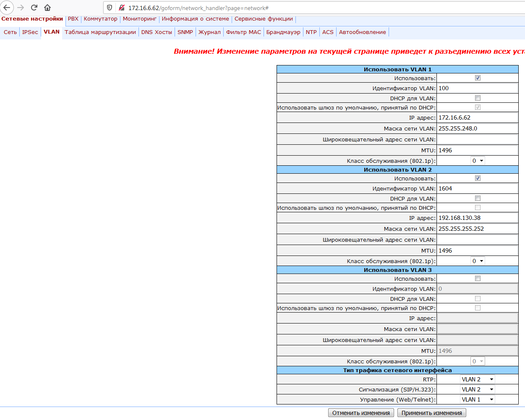Click the 'Использовать VLAN 1' section header
525x420 pixels.
point(397,70)
